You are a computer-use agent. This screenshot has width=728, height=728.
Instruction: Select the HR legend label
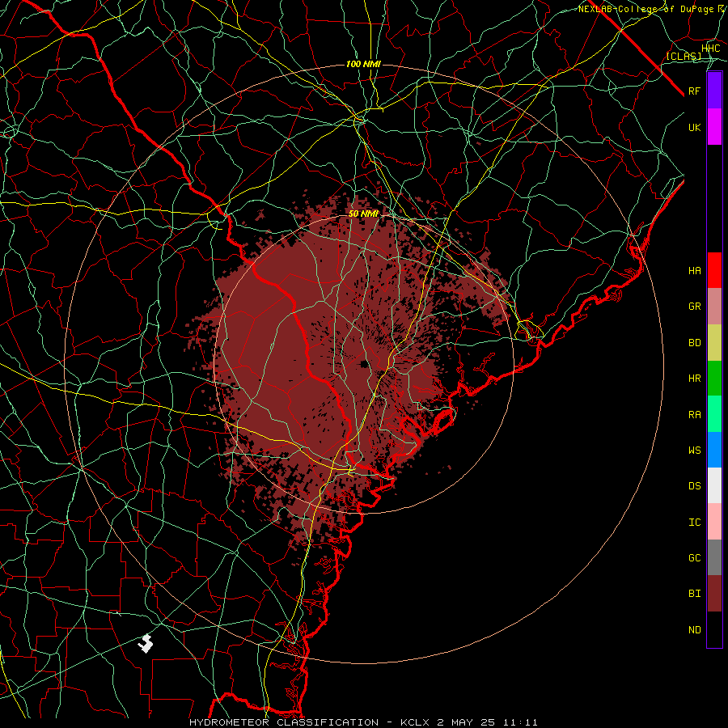(x=695, y=379)
